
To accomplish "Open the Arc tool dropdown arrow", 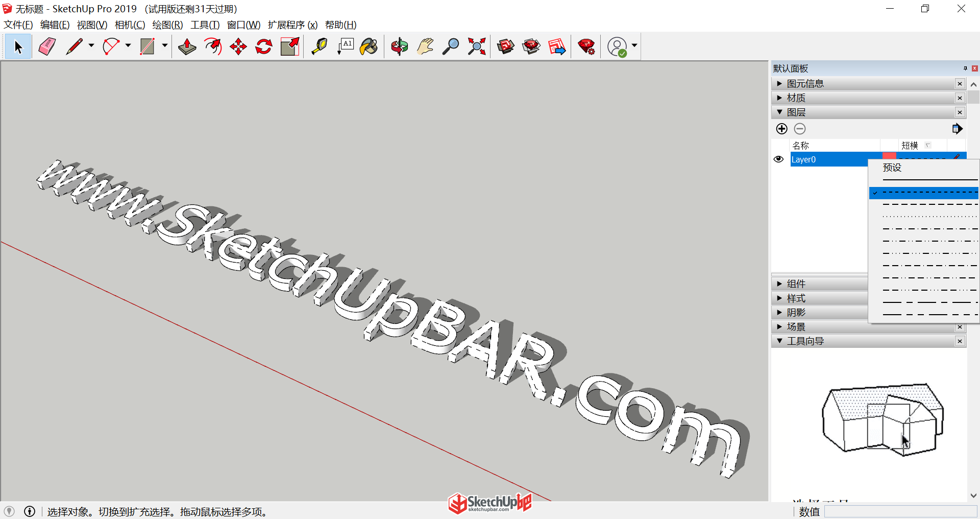I will click(x=128, y=46).
